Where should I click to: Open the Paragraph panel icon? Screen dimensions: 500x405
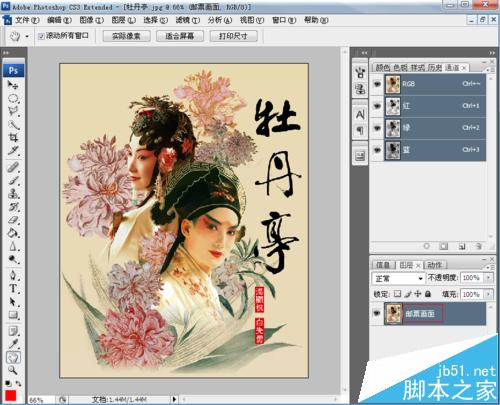360,130
